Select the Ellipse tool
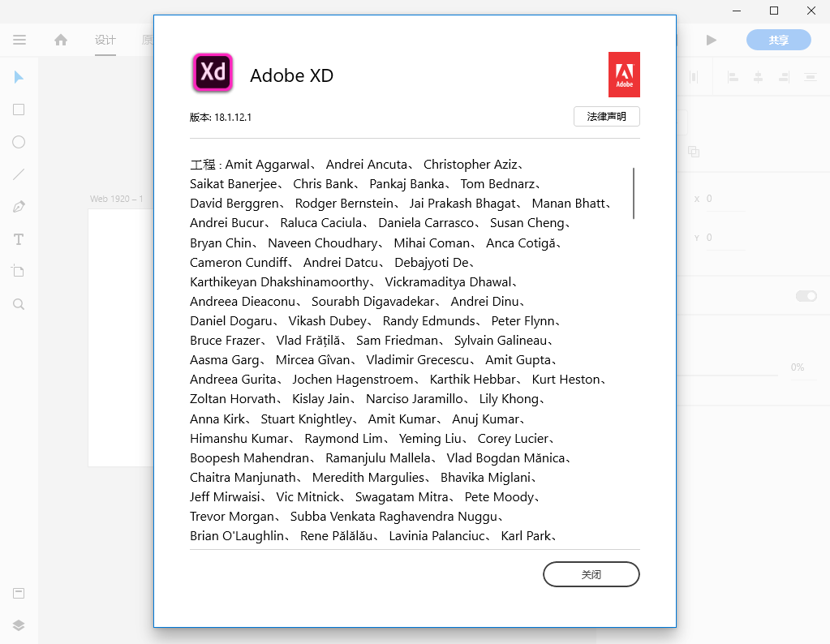Image resolution: width=830 pixels, height=644 pixels. [x=19, y=142]
